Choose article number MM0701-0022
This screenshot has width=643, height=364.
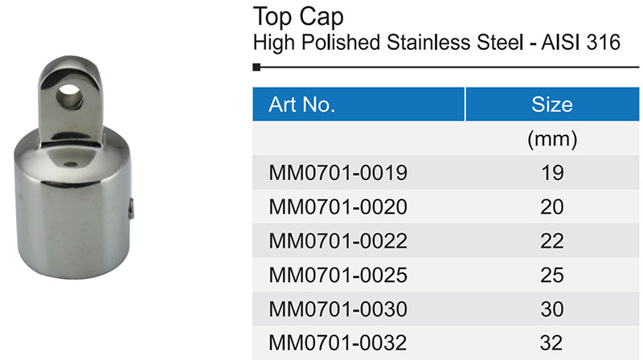(x=338, y=241)
